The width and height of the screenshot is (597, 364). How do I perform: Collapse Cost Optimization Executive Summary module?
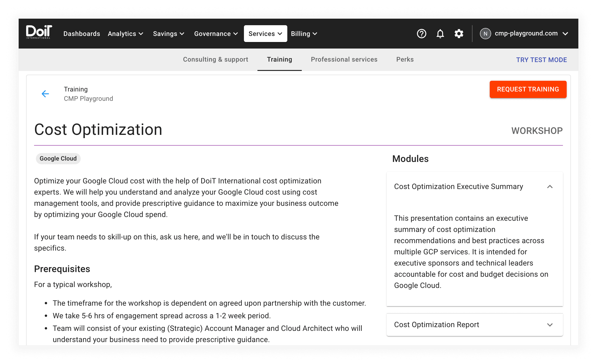pyautogui.click(x=549, y=187)
